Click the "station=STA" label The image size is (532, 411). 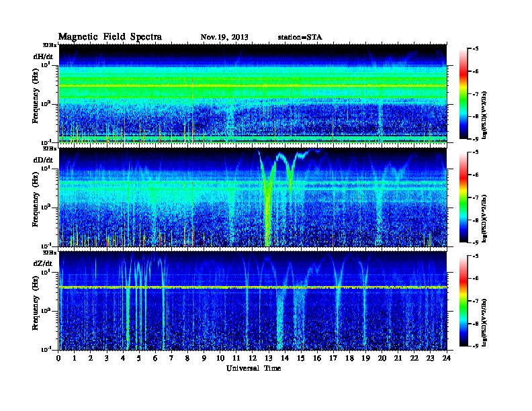click(300, 37)
